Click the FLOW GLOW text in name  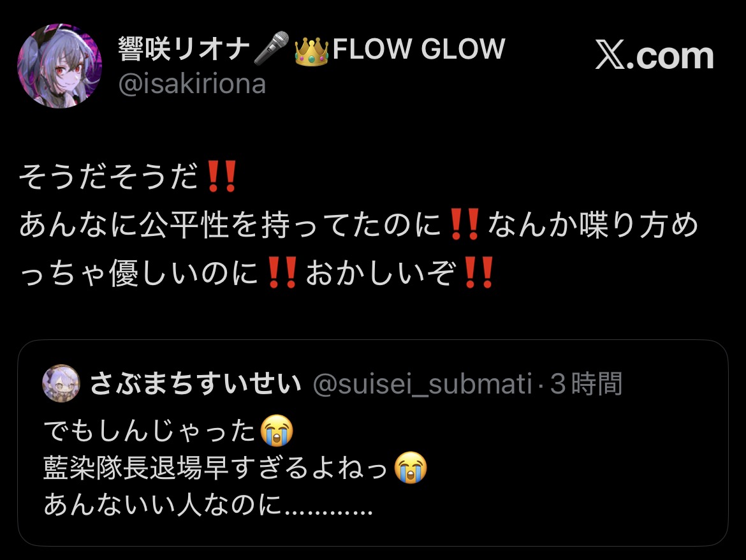419,48
